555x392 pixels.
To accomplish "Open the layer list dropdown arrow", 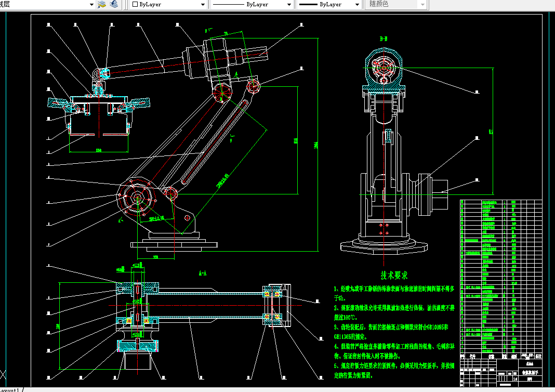I will [91, 5].
